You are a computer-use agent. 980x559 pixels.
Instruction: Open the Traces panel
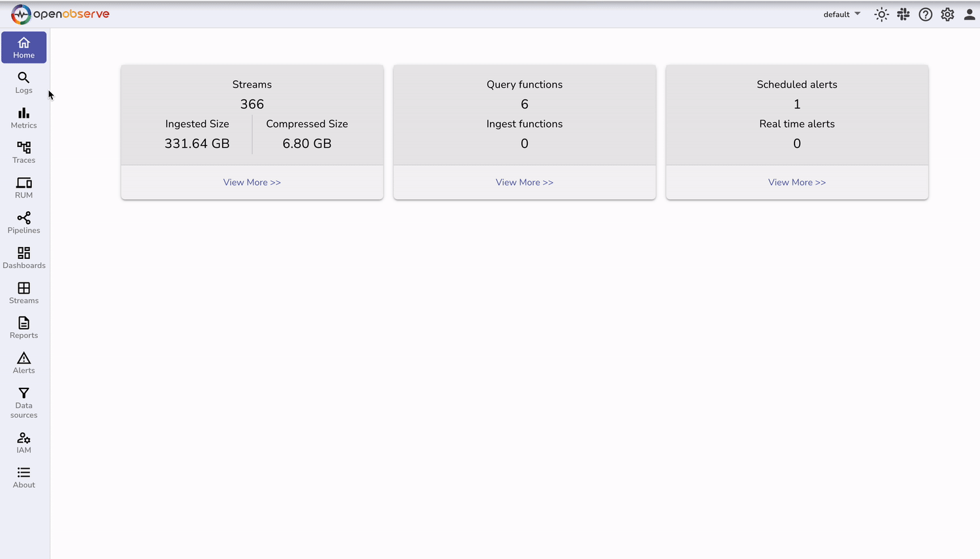click(x=24, y=153)
